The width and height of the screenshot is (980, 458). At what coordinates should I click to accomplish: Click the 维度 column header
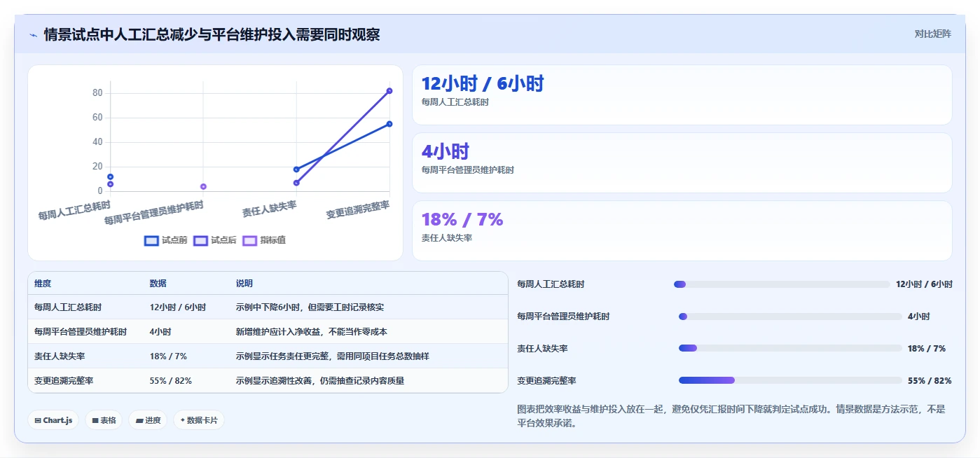click(43, 284)
